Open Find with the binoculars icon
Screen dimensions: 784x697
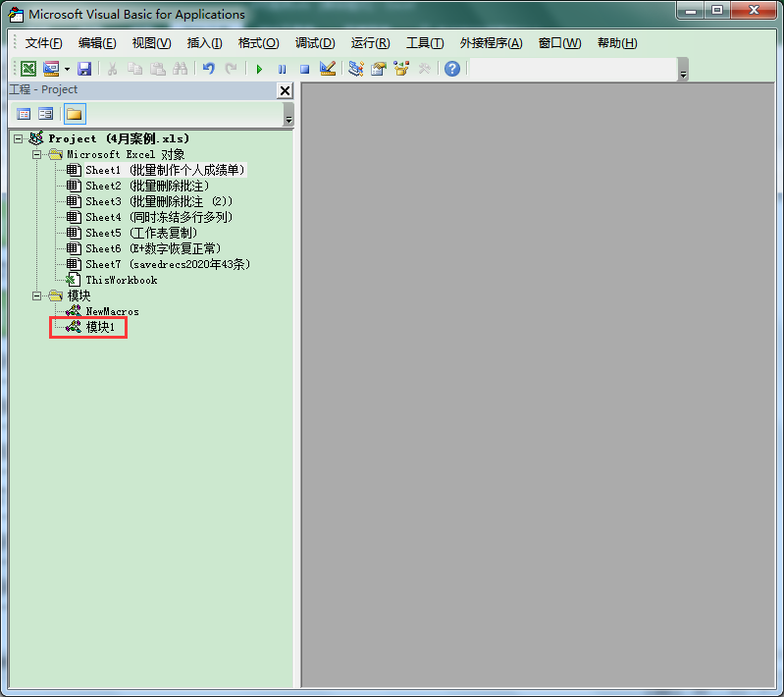pos(180,69)
